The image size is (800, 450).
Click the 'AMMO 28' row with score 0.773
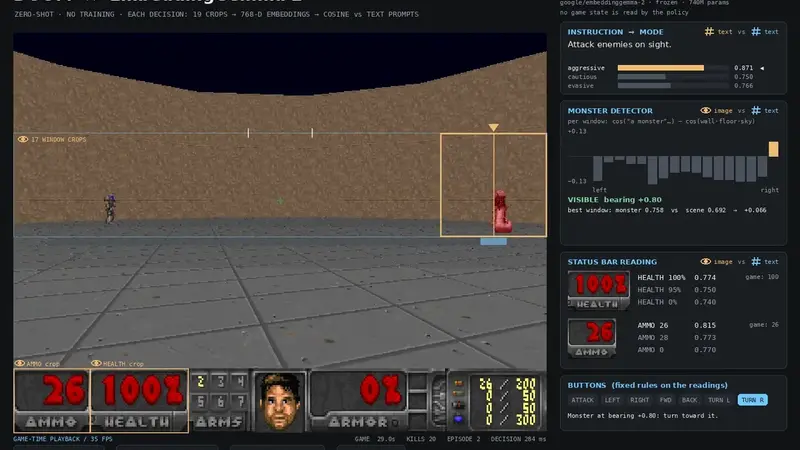[677, 337]
